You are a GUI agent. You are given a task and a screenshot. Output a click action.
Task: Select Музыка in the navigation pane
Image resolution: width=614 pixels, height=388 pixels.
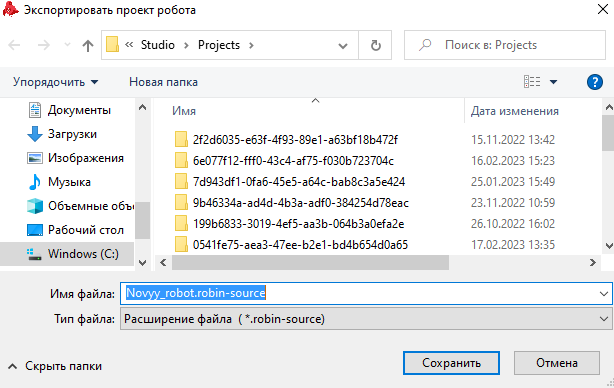pos(60,182)
